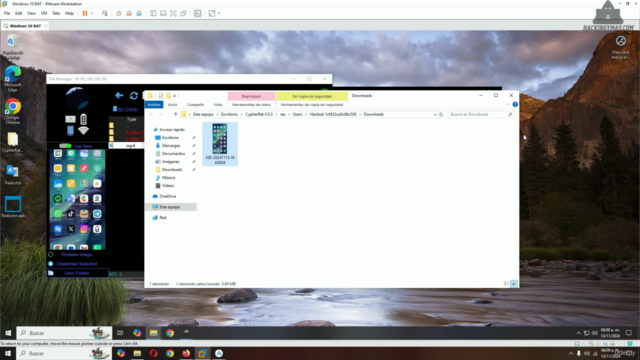Viewport: 640px width, 360px height.
Task: Select the VID-20241113 video file
Action: click(220, 144)
